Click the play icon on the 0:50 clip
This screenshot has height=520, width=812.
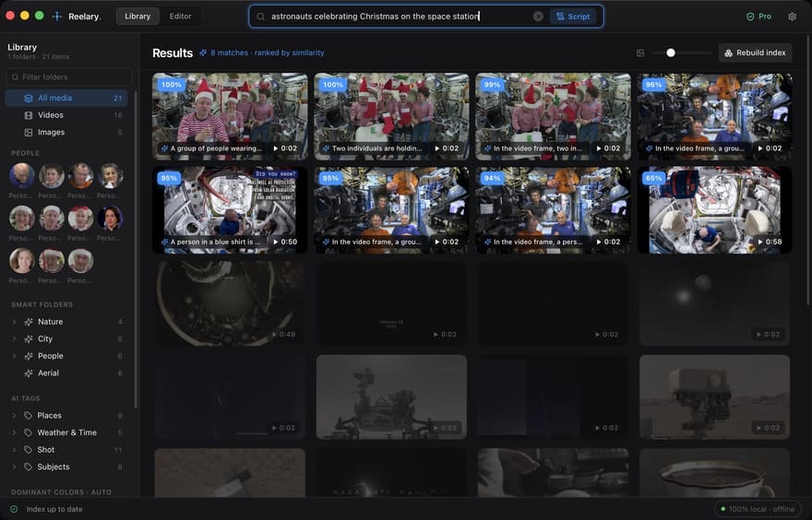click(276, 242)
